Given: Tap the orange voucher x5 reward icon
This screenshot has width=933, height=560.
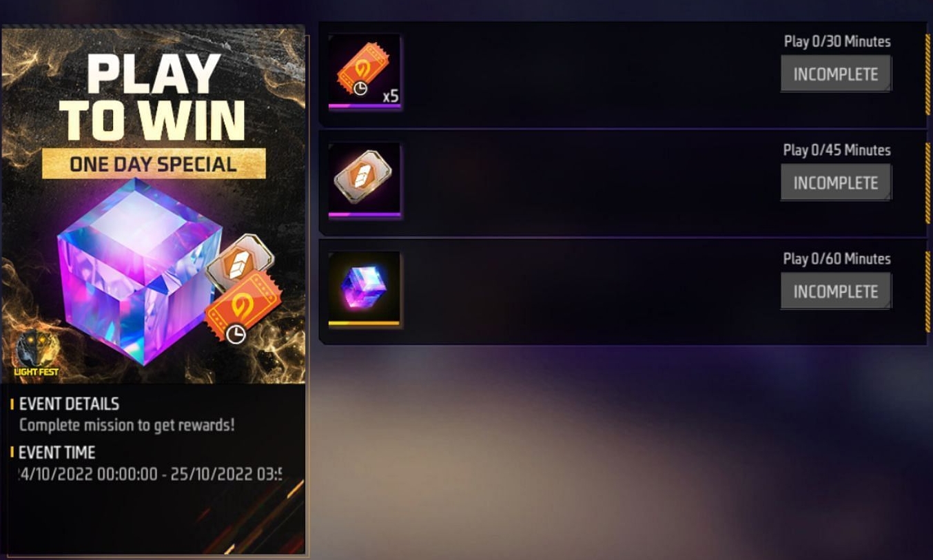Looking at the screenshot, I should coord(365,72).
